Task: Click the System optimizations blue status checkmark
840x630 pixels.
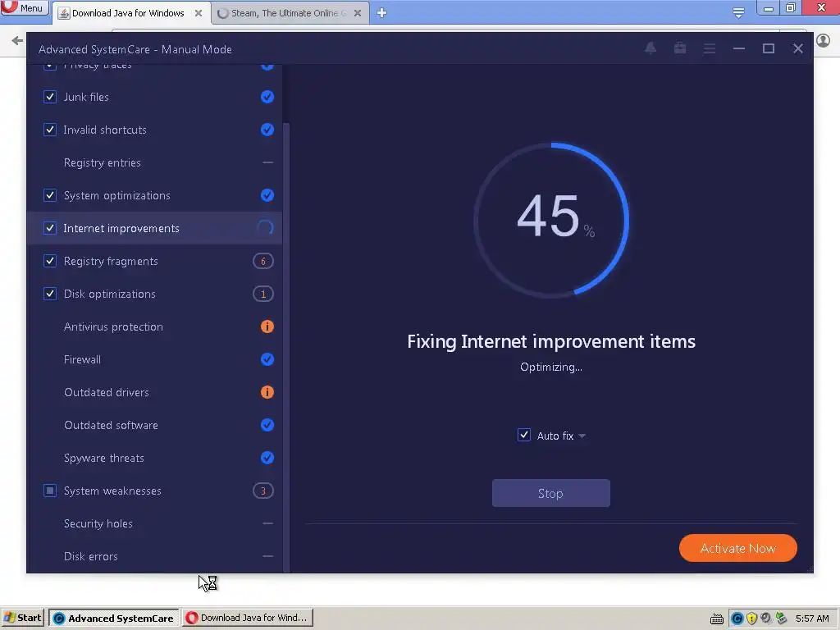Action: coord(267,195)
